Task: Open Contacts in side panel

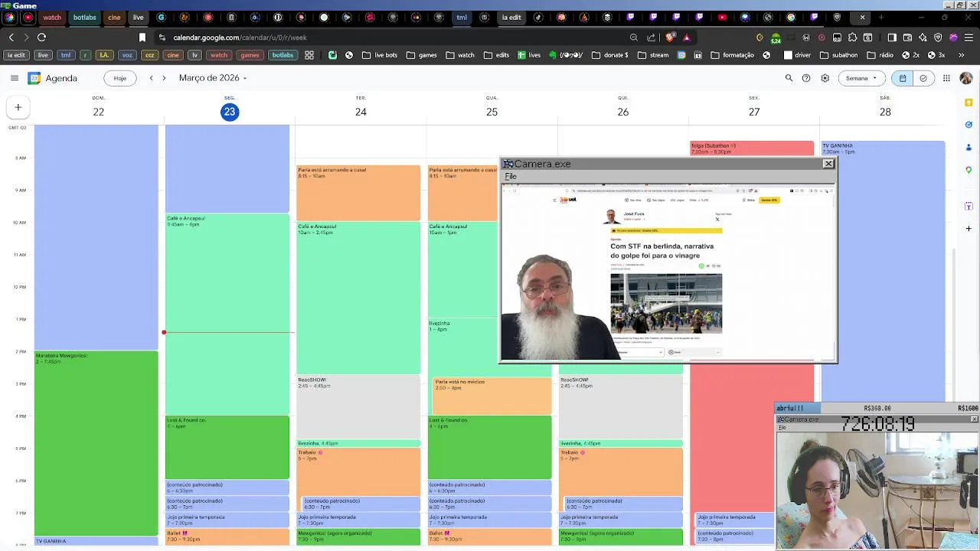Action: 969,147
